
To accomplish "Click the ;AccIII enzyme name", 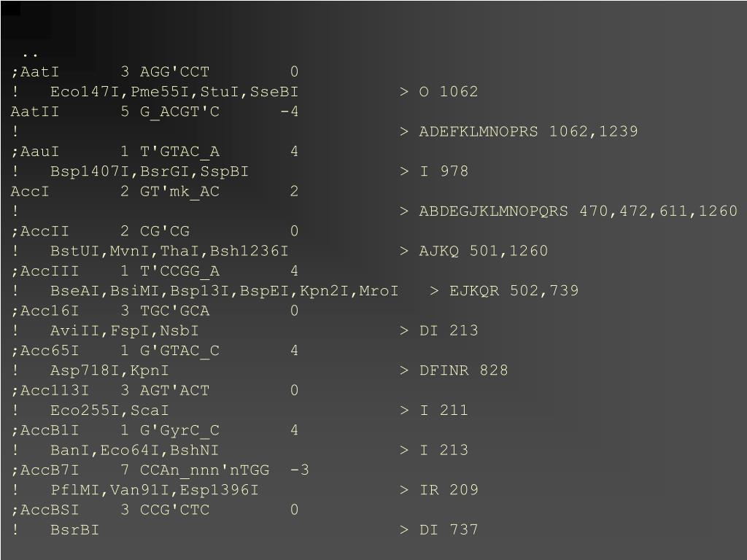I will click(x=45, y=271).
